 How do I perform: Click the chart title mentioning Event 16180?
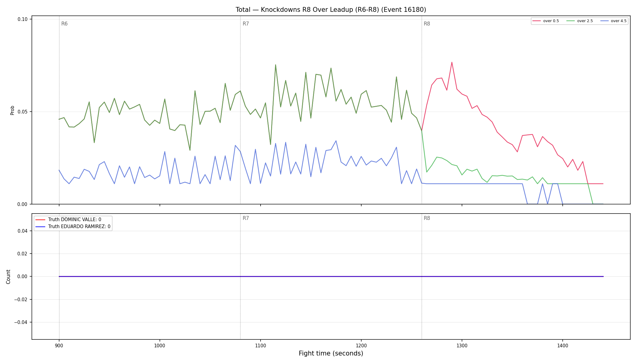[x=331, y=10]
